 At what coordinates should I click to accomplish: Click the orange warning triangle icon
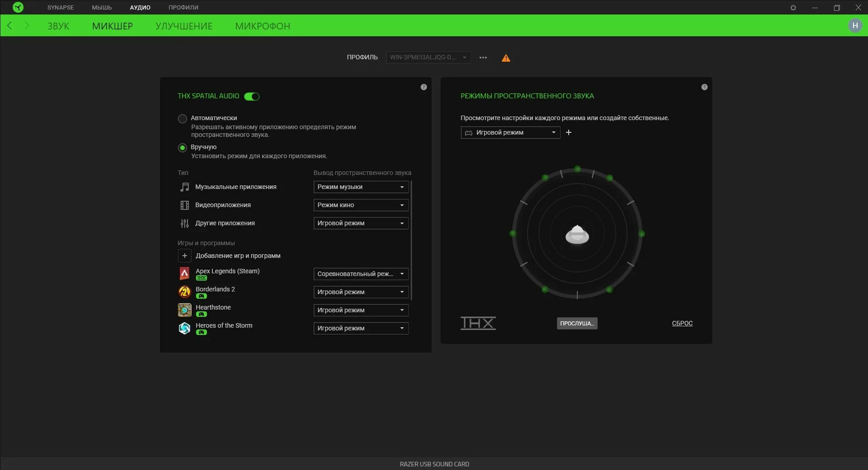[x=506, y=58]
